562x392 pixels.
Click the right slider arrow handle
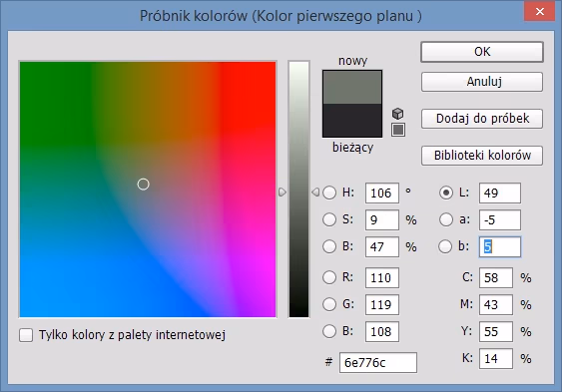[x=315, y=193]
